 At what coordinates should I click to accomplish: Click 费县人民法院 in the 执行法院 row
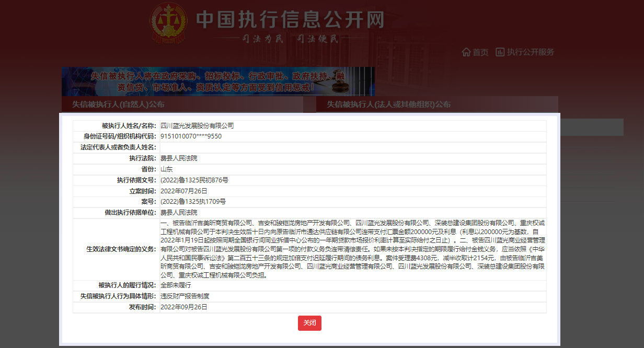point(179,158)
